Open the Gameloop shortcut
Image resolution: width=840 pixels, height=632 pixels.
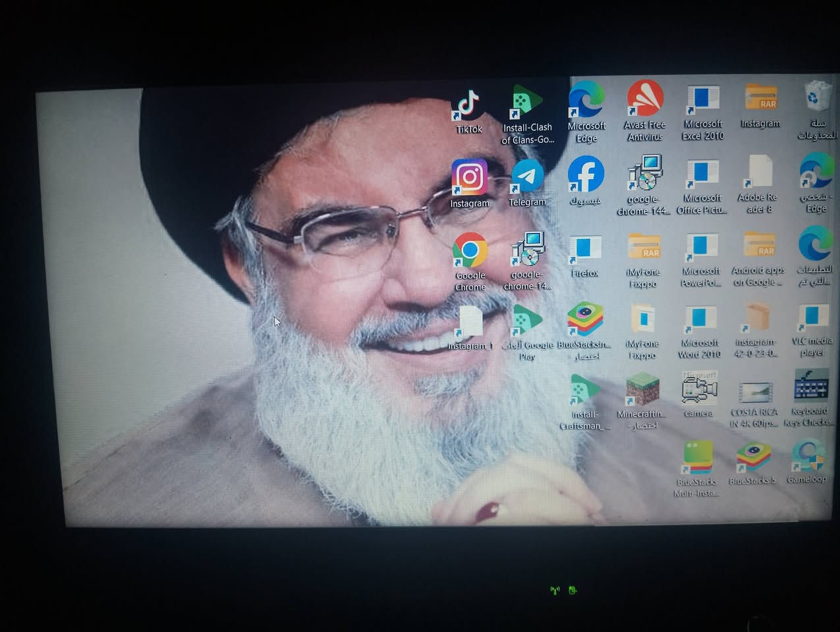pyautogui.click(x=808, y=456)
